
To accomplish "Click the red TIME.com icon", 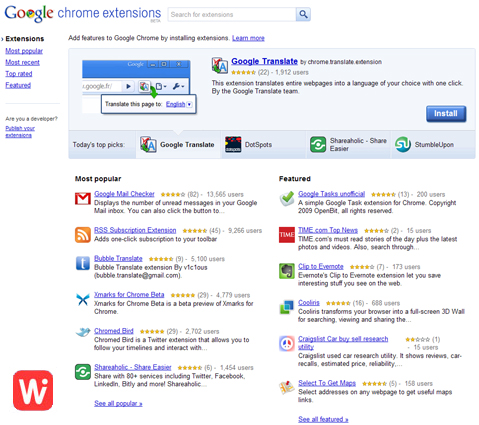I will click(x=287, y=235).
